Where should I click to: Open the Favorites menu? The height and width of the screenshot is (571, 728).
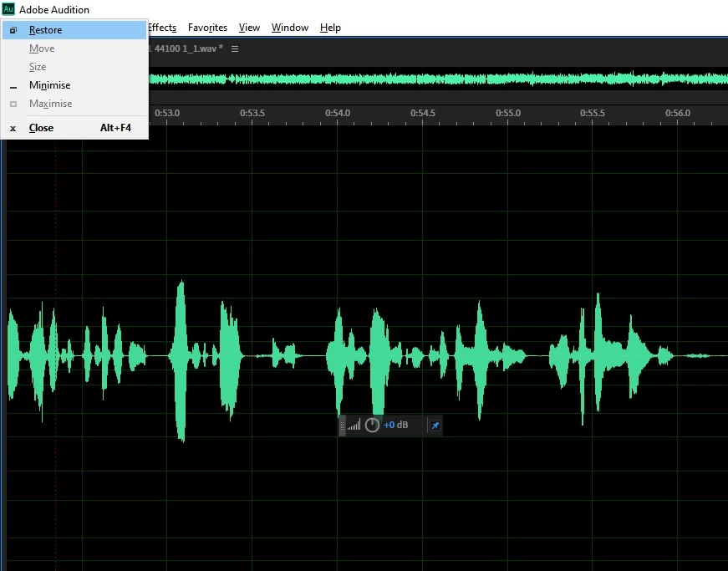207,28
